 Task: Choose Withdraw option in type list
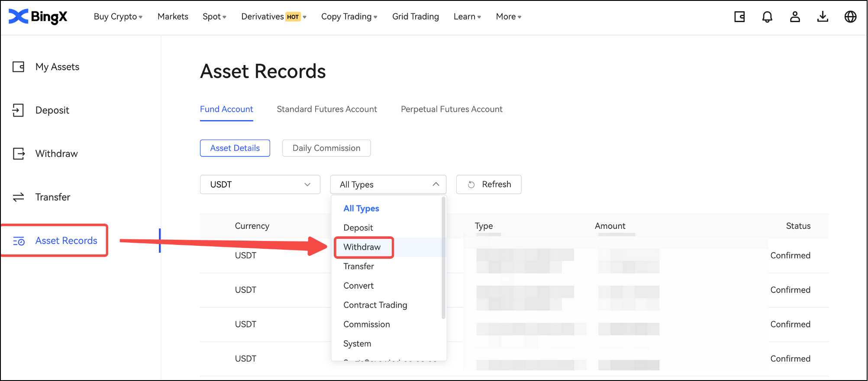[362, 247]
